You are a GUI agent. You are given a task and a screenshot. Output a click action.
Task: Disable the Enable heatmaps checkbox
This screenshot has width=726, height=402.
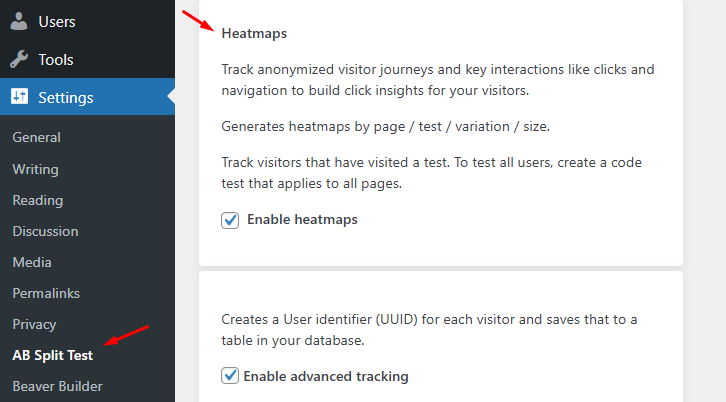(x=230, y=220)
